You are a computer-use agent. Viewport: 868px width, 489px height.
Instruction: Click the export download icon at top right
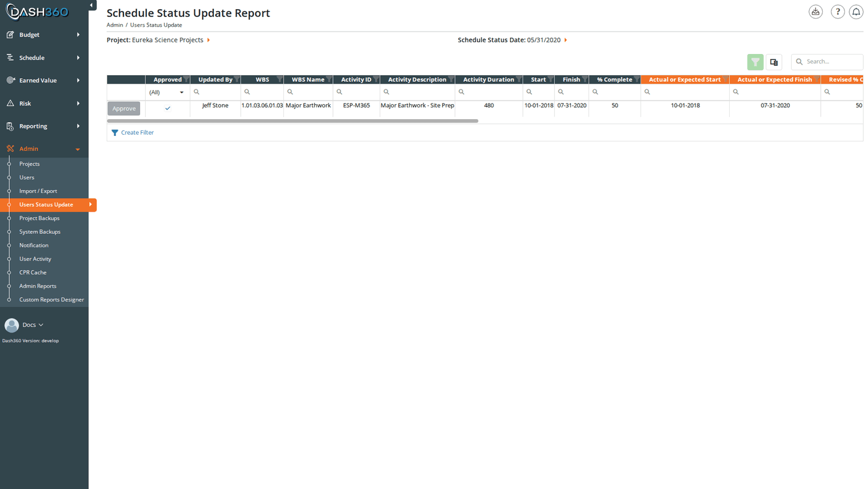(x=815, y=11)
